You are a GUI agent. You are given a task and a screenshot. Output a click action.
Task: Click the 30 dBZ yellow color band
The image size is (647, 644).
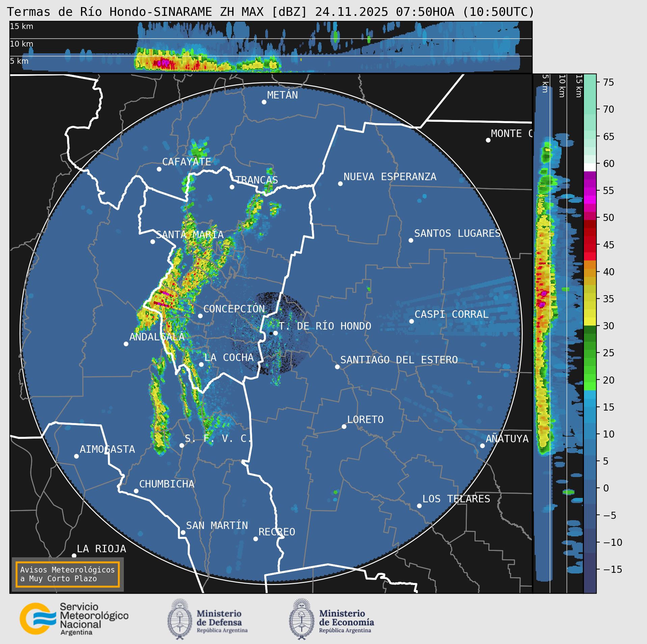point(590,321)
